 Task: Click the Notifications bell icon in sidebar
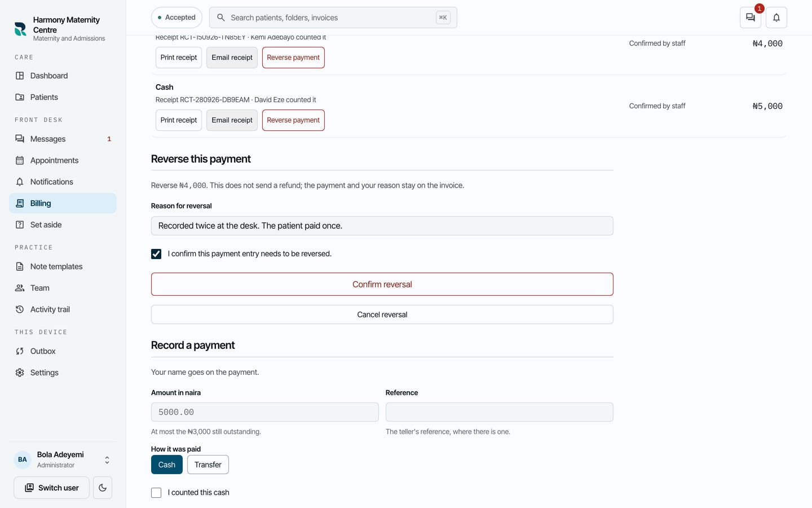(x=20, y=182)
